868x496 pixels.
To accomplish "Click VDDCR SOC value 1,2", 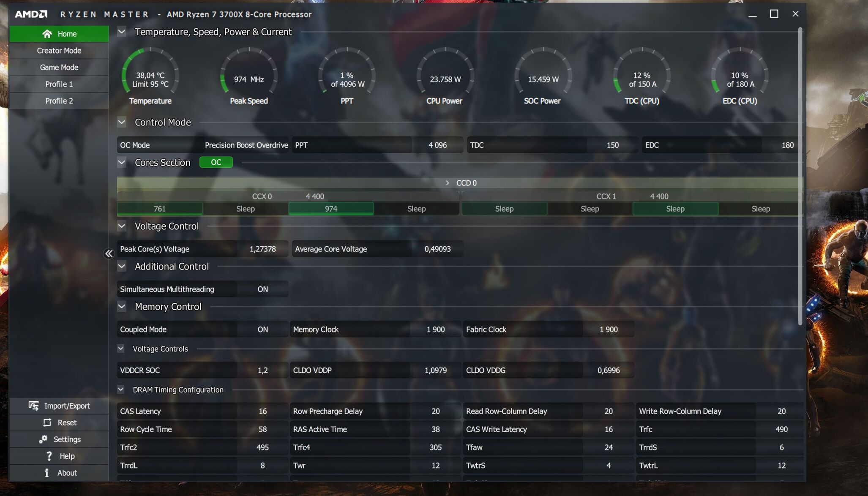I will pyautogui.click(x=262, y=370).
